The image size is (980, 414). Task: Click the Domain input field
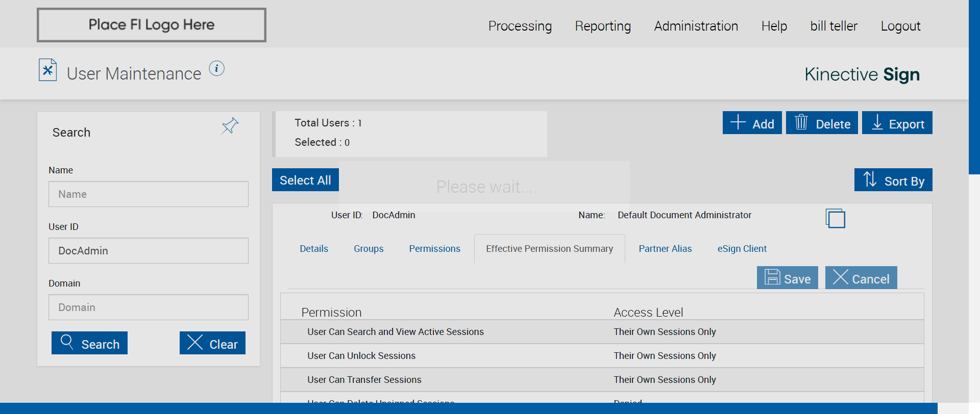148,307
